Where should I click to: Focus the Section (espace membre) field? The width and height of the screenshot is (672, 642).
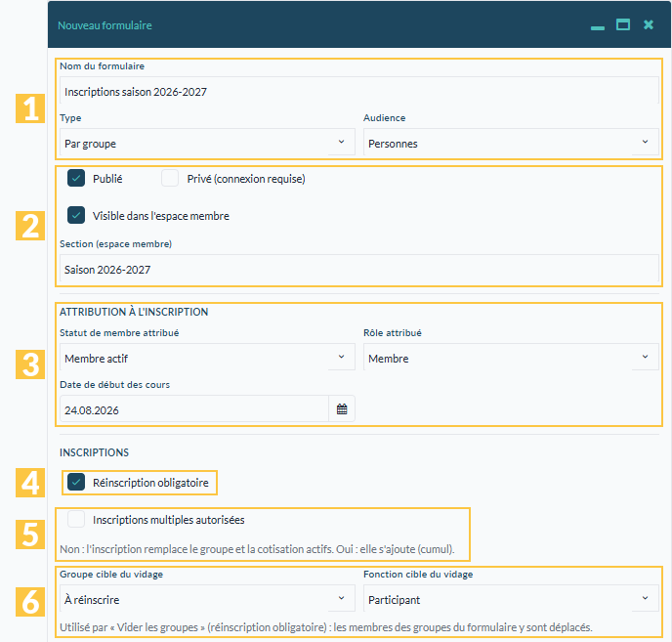(359, 269)
